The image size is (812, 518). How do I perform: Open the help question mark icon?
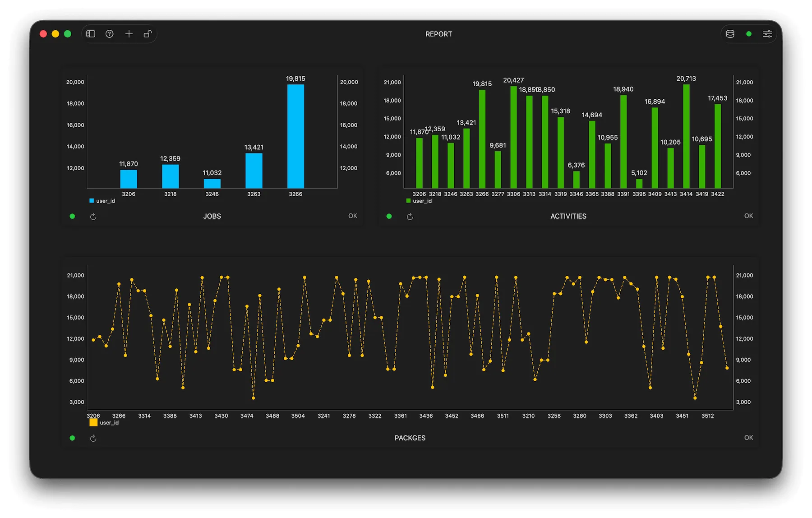[x=110, y=34]
